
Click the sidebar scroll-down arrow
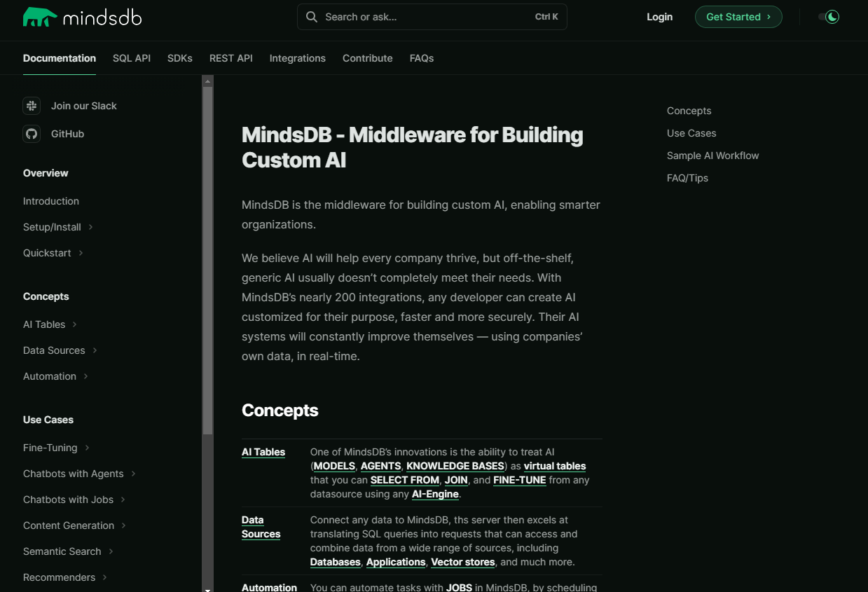(x=207, y=588)
